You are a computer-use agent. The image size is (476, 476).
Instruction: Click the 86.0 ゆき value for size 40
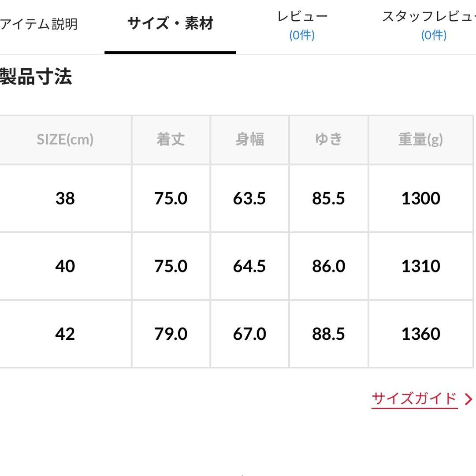point(328,266)
